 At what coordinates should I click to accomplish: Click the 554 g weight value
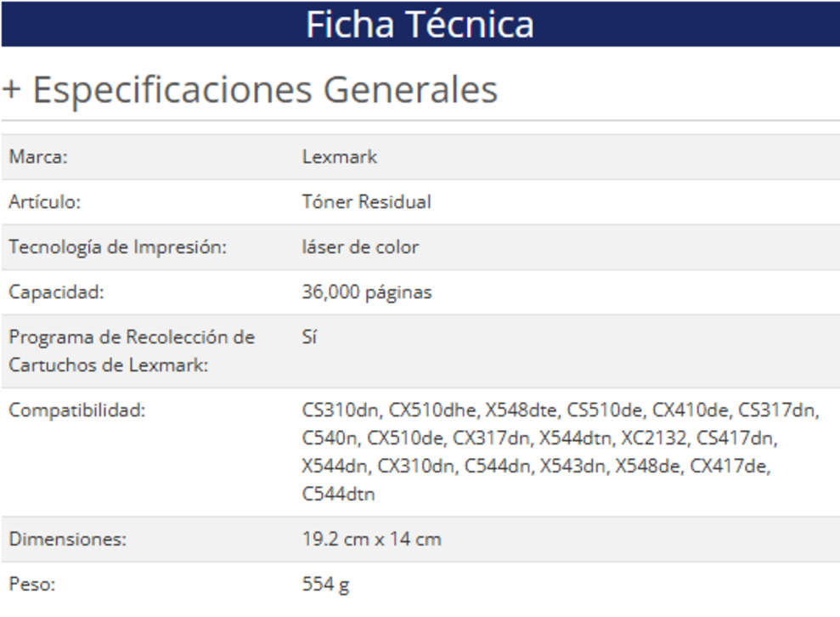[325, 585]
